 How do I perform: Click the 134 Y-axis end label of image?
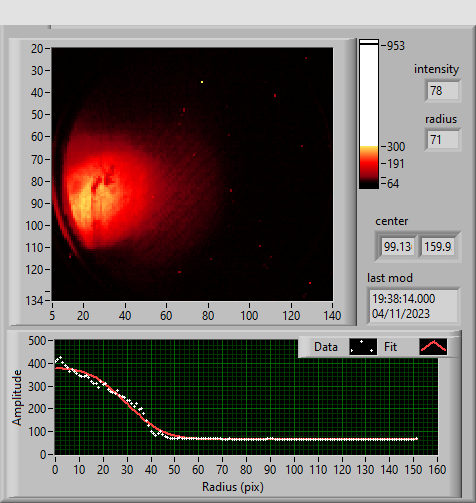point(34,301)
